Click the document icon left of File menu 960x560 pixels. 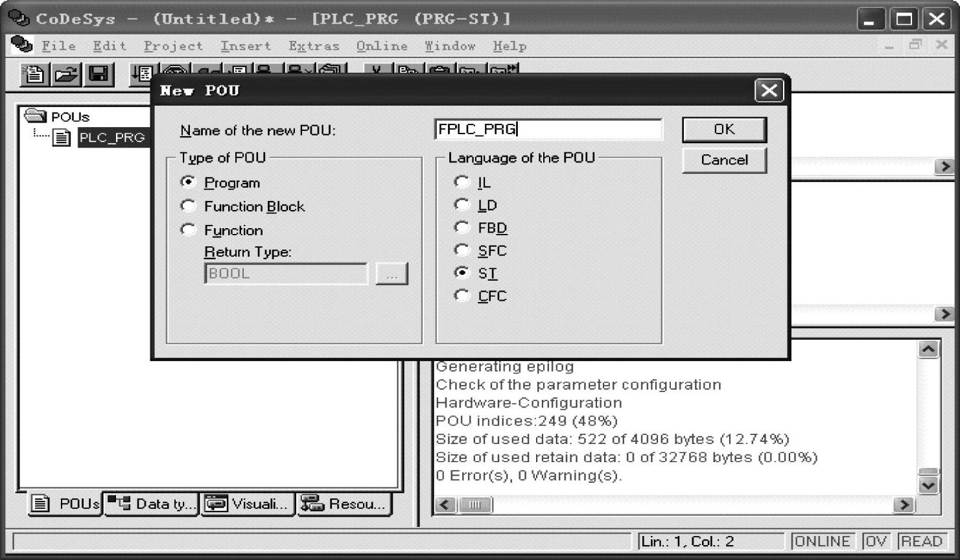pyautogui.click(x=21, y=45)
